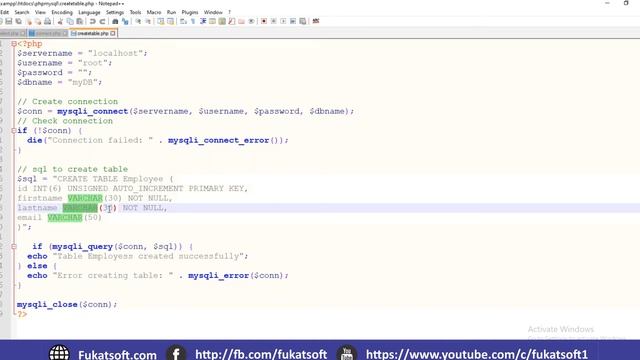Image resolution: width=640 pixels, height=360 pixels.
Task: Click the "PRIMARY KEY" text on id line
Action: tap(216, 189)
